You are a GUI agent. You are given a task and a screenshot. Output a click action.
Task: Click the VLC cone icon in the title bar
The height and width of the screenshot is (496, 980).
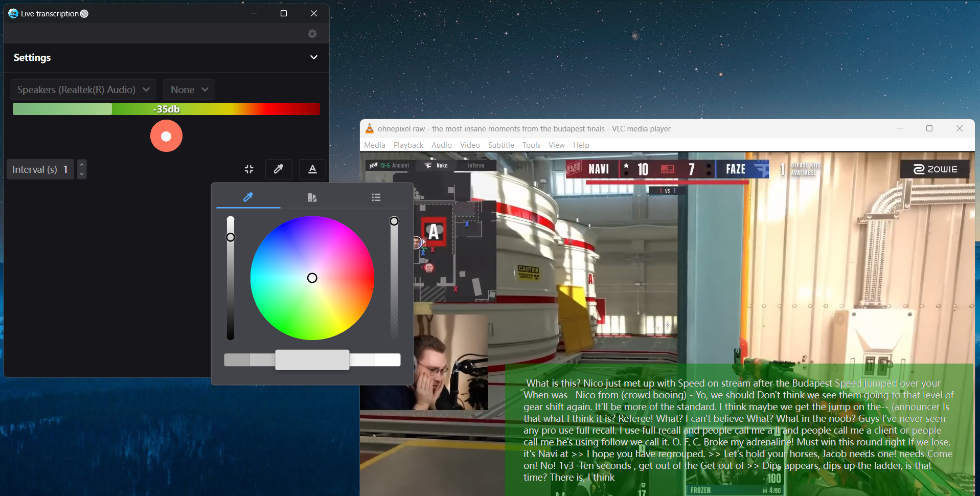pos(370,128)
